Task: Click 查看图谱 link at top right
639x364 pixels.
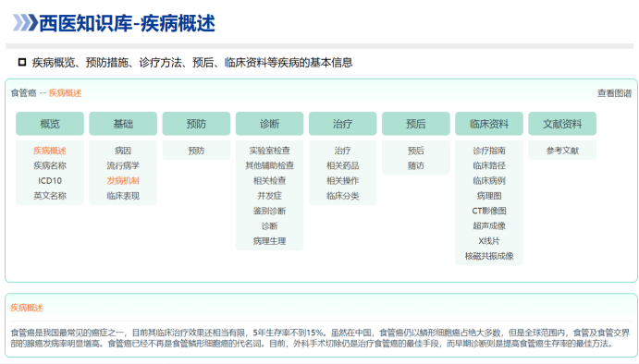Action: 614,93
